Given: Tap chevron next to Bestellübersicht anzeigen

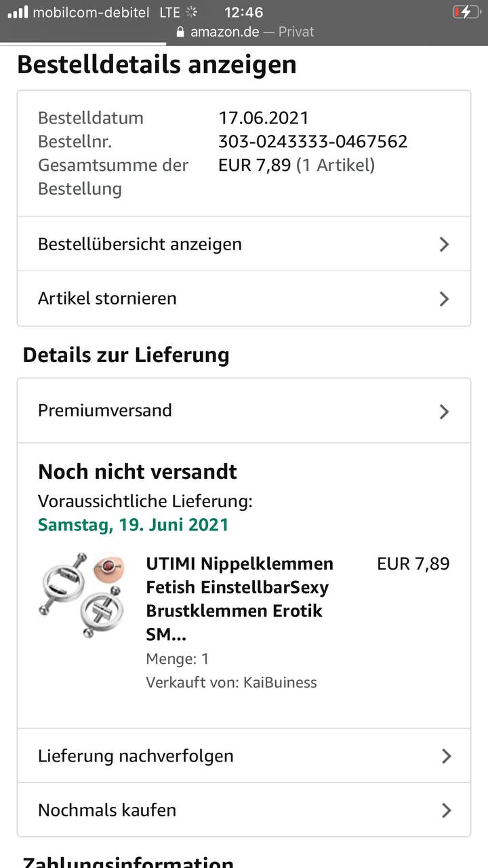Looking at the screenshot, I should pyautogui.click(x=444, y=244).
